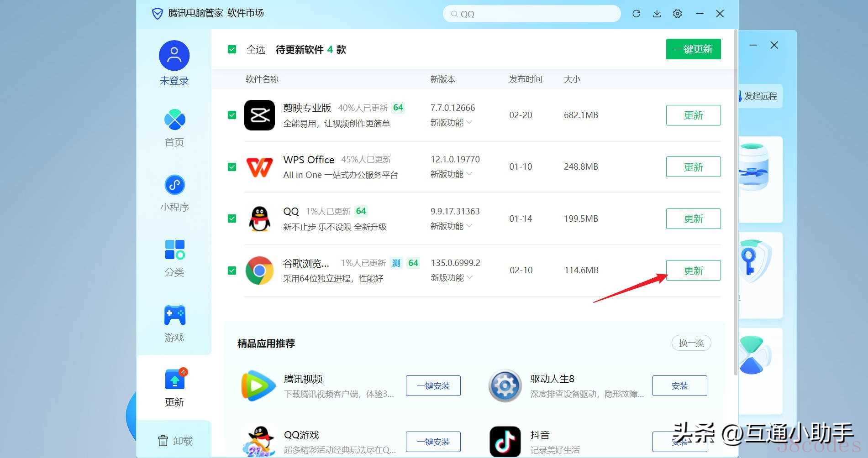Update 谷歌浏览器 with 更新 button

click(693, 271)
